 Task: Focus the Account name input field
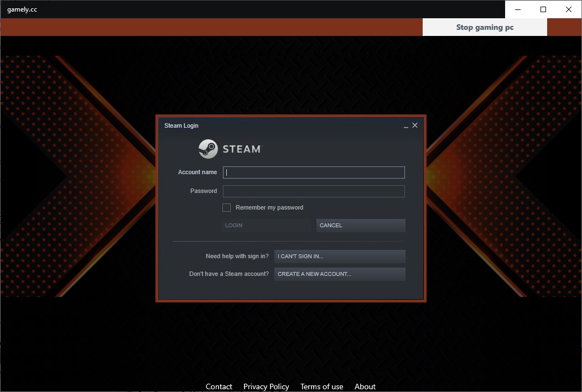point(314,173)
